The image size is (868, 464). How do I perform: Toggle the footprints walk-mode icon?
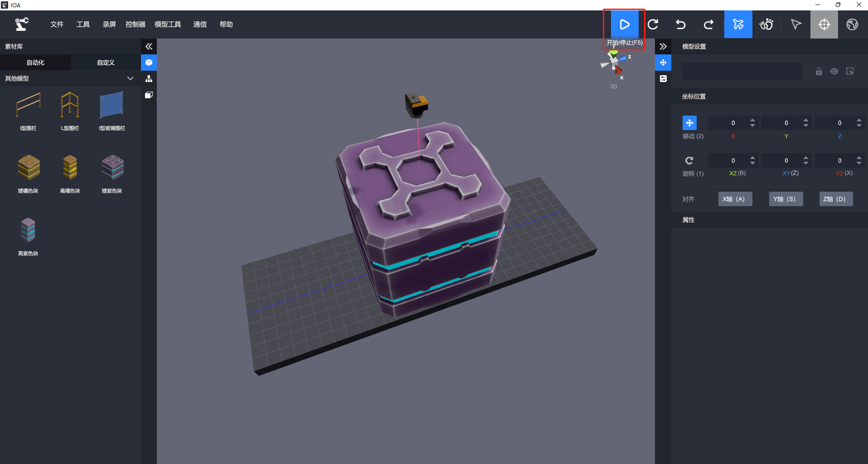coord(766,24)
